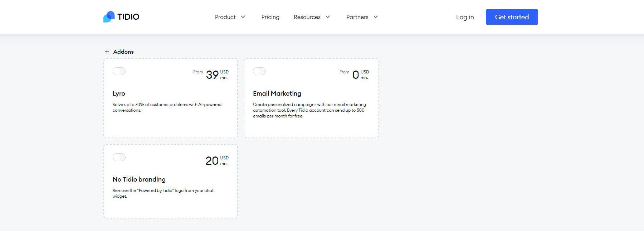The height and width of the screenshot is (231, 644).
Task: Select the Product menu label
Action: point(225,17)
